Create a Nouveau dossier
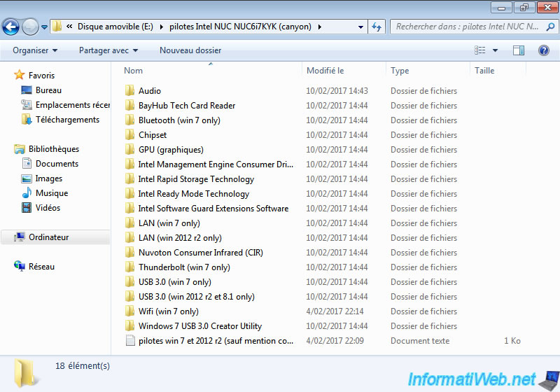Image resolution: width=560 pixels, height=392 pixels. click(x=190, y=50)
